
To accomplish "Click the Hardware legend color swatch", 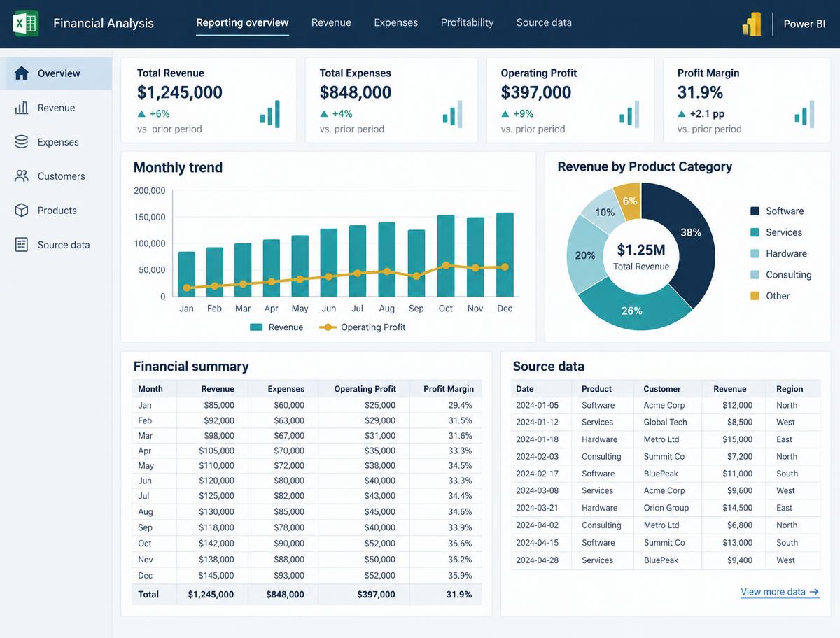I will 755,253.
